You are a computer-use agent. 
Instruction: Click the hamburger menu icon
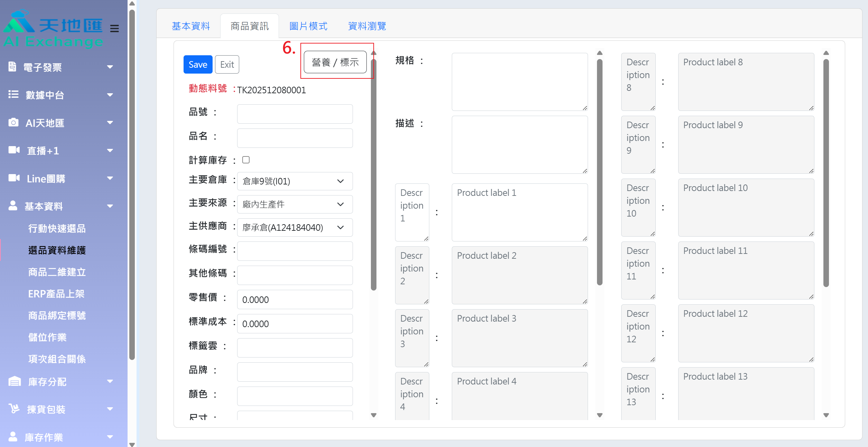point(114,28)
